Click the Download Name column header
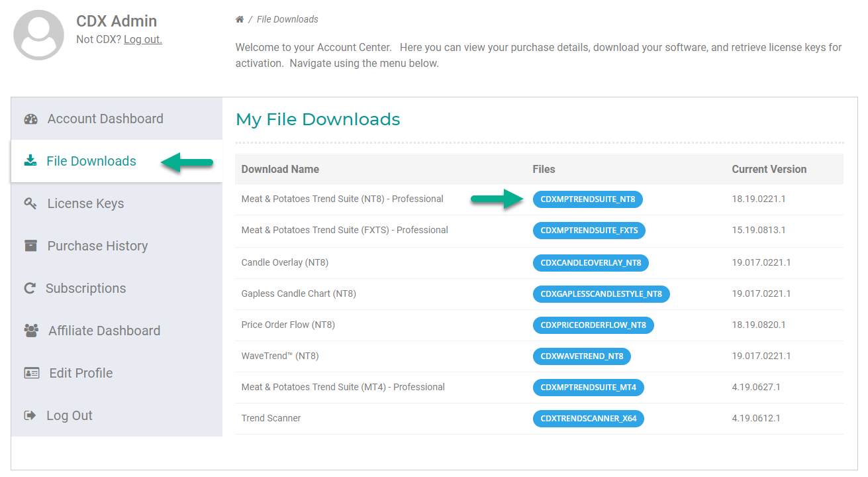This screenshot has width=868, height=477. click(280, 169)
